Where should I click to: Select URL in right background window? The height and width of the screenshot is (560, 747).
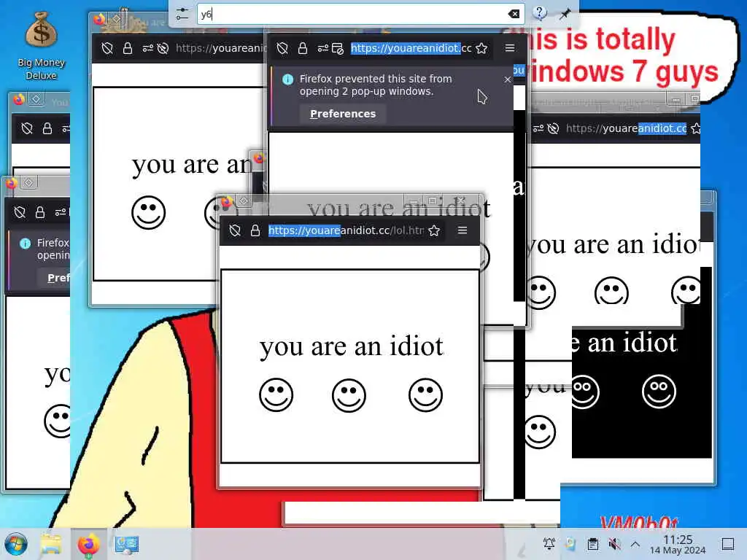(x=626, y=128)
